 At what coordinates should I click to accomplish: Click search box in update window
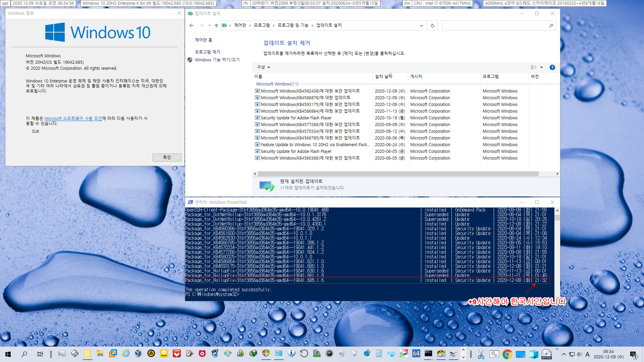click(x=499, y=25)
